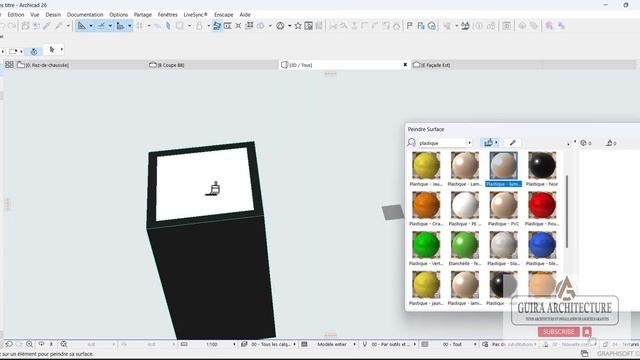Click the search icon in Peindre Surface
The width and height of the screenshot is (640, 360).
[411, 142]
